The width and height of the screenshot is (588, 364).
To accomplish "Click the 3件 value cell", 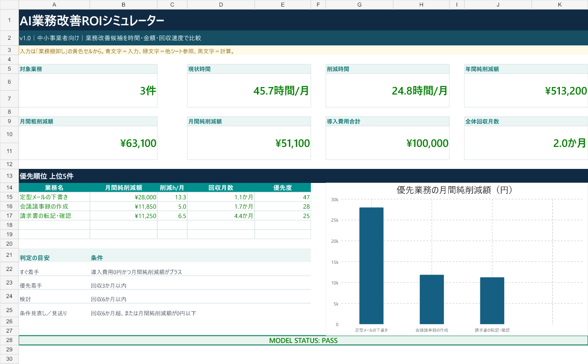I will click(88, 90).
